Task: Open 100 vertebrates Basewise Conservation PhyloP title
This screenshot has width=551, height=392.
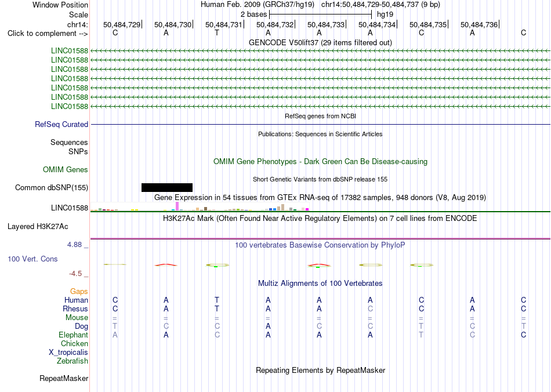Action: (320, 245)
